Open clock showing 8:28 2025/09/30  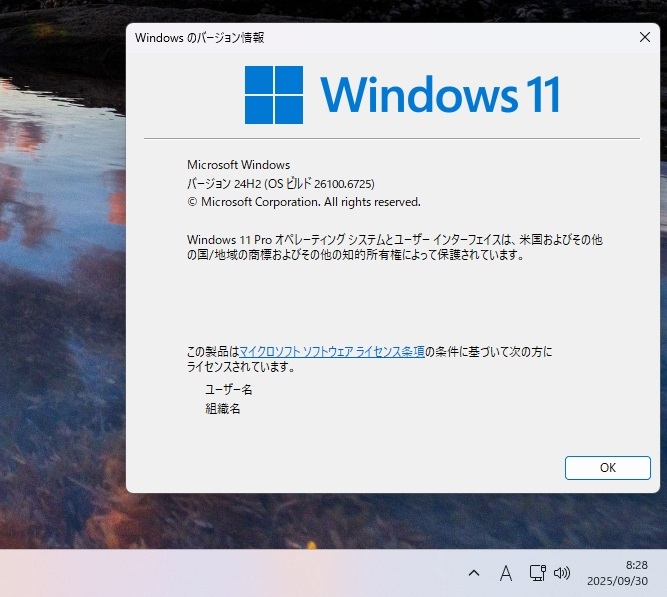coord(617,573)
